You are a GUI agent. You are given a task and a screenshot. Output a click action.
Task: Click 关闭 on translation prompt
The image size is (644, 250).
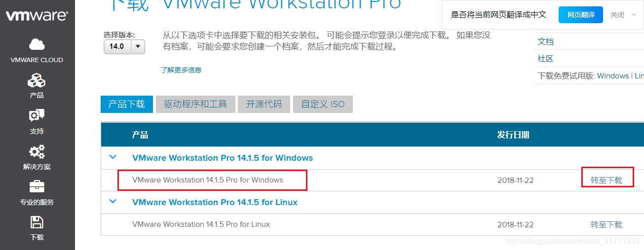click(x=617, y=15)
